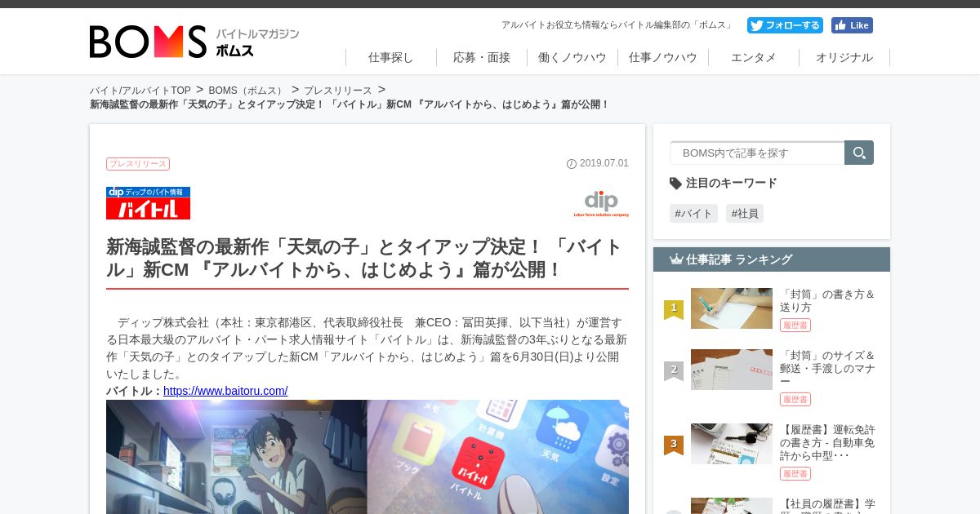Open ranking 2 envelope size thumbnail

(732, 370)
